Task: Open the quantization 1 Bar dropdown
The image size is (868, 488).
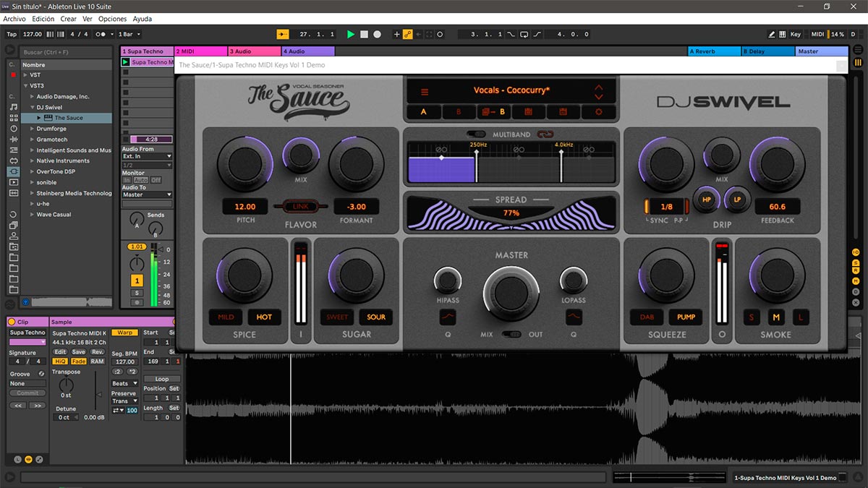Action: pos(129,34)
